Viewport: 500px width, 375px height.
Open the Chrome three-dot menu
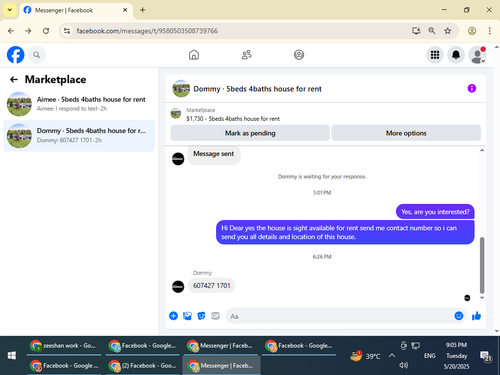point(489,31)
